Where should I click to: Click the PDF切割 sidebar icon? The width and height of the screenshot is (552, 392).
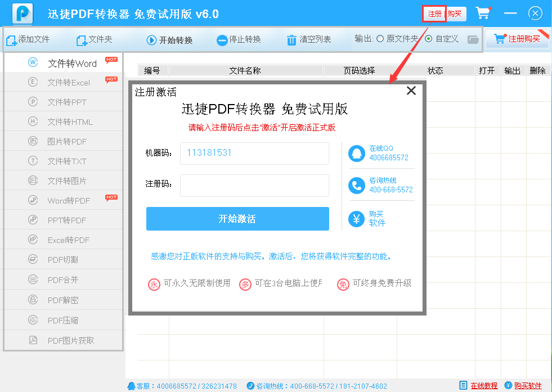[x=33, y=259]
